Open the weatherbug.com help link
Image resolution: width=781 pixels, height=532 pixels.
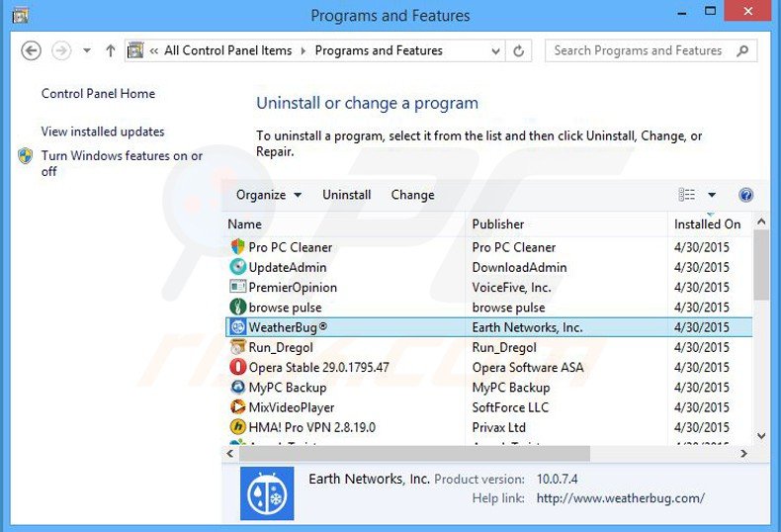click(x=620, y=498)
